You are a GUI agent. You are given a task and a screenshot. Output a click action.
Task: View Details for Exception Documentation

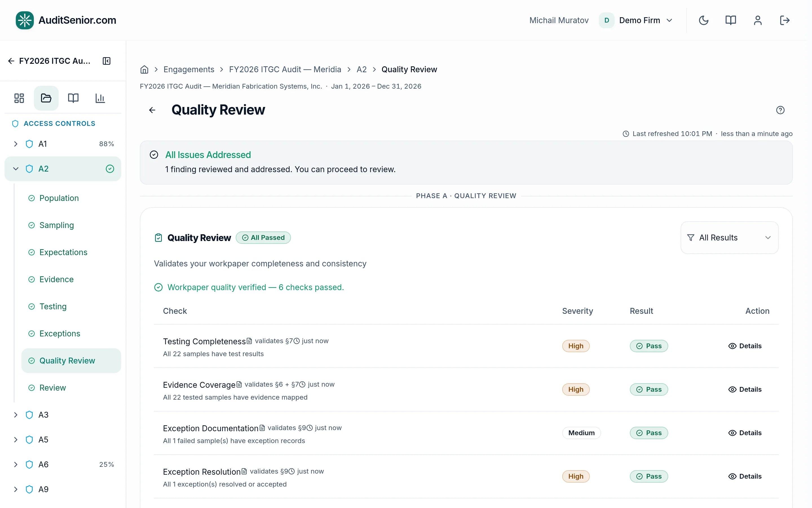[745, 433]
